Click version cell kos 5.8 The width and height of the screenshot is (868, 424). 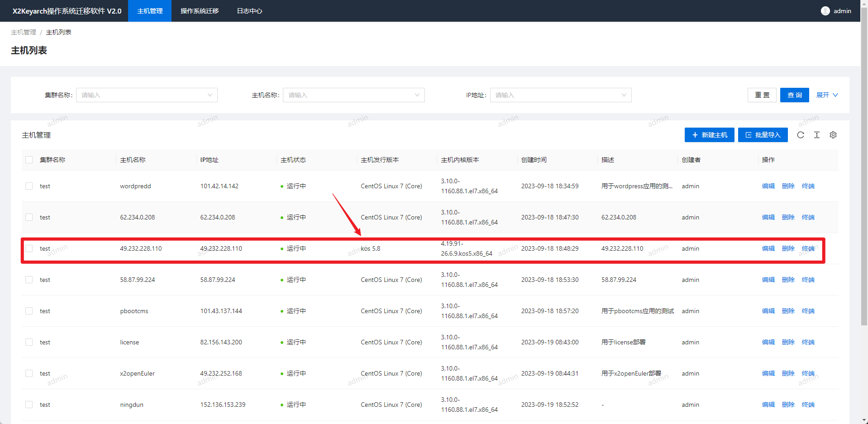click(x=371, y=248)
